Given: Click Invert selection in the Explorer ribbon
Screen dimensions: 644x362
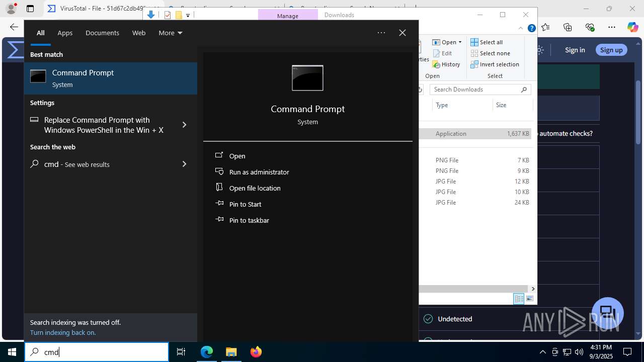Looking at the screenshot, I should (x=495, y=64).
